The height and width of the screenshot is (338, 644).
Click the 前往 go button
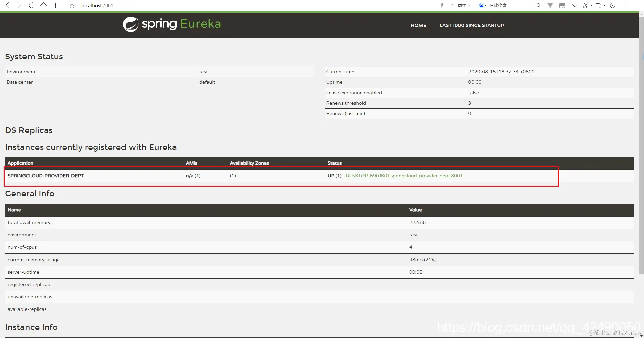coord(464,5)
